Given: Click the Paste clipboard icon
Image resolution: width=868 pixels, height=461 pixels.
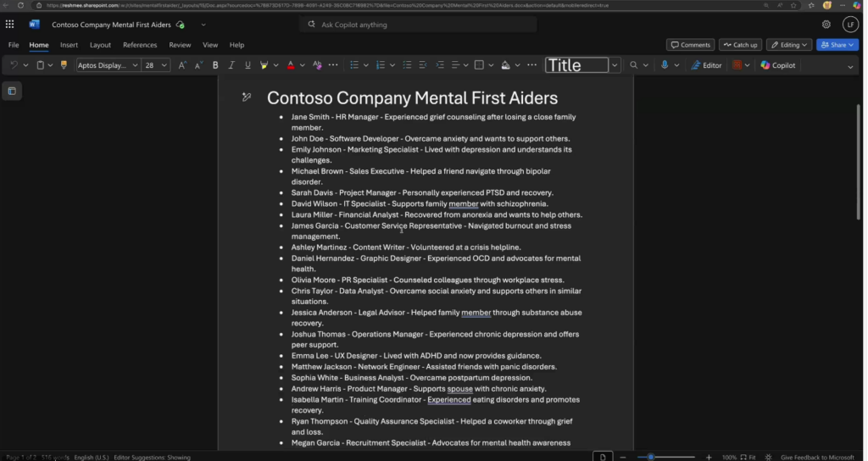Looking at the screenshot, I should point(40,65).
